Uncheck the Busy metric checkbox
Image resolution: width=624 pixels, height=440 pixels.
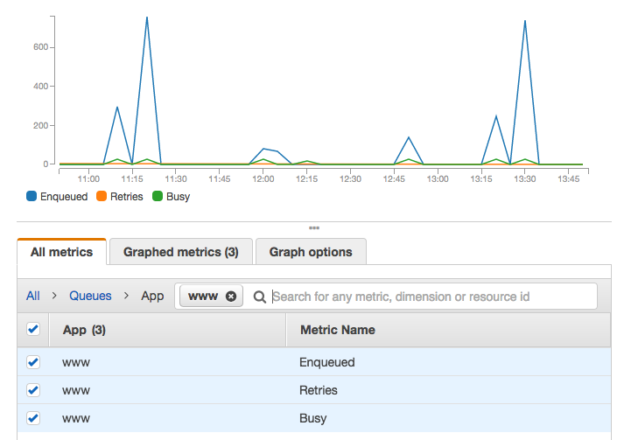pos(33,418)
